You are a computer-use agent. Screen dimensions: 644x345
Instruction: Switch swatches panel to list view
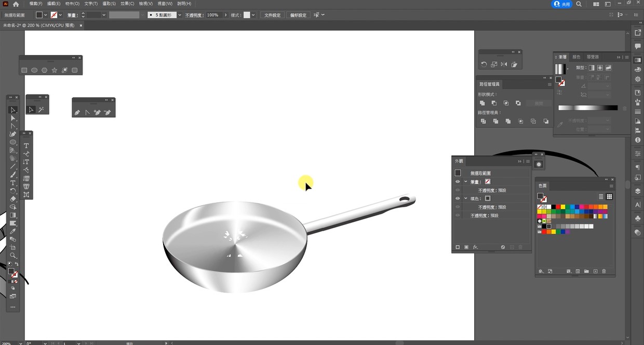601,196
